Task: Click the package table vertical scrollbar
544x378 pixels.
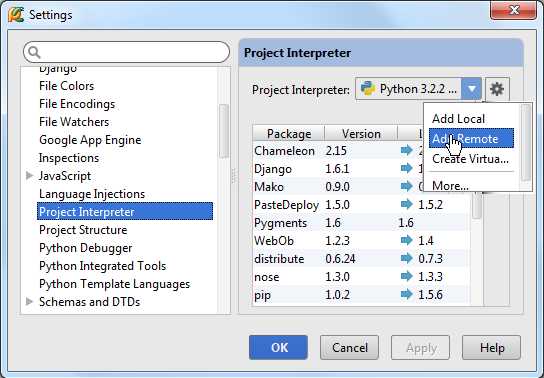Action: click(x=477, y=205)
